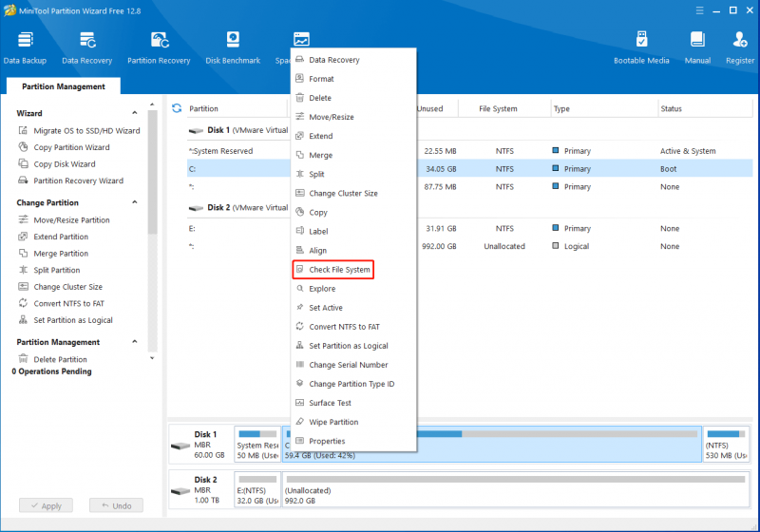Select Delete Partition in sidebar
This screenshot has width=760, height=532.
(53, 359)
